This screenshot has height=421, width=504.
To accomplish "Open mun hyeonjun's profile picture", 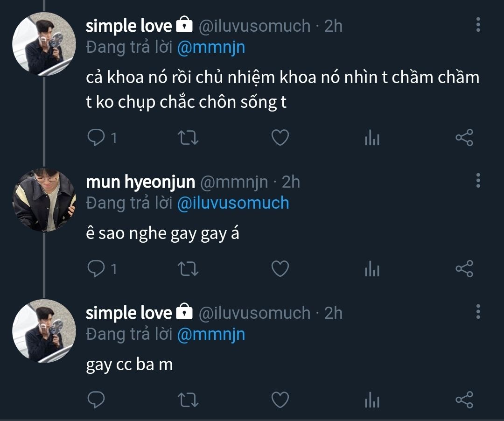I will point(44,200).
